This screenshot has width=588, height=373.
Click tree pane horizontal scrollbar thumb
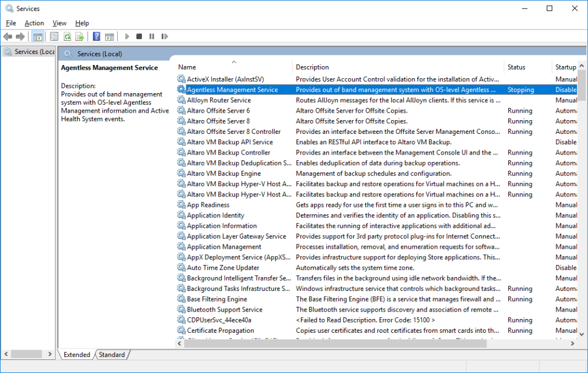click(26, 354)
